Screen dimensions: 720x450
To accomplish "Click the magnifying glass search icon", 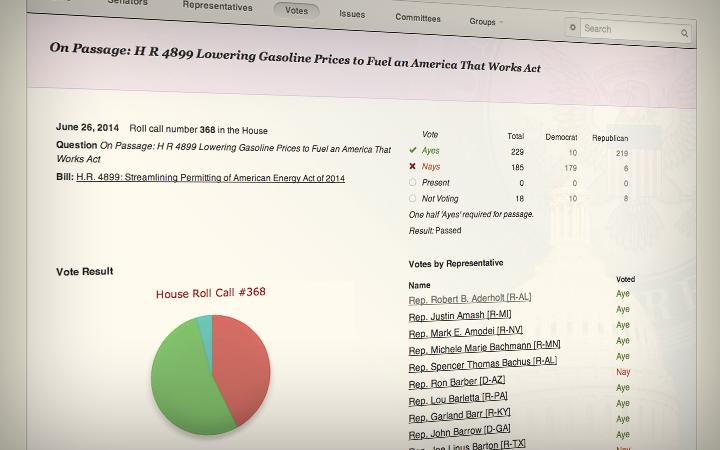I will click(x=685, y=33).
